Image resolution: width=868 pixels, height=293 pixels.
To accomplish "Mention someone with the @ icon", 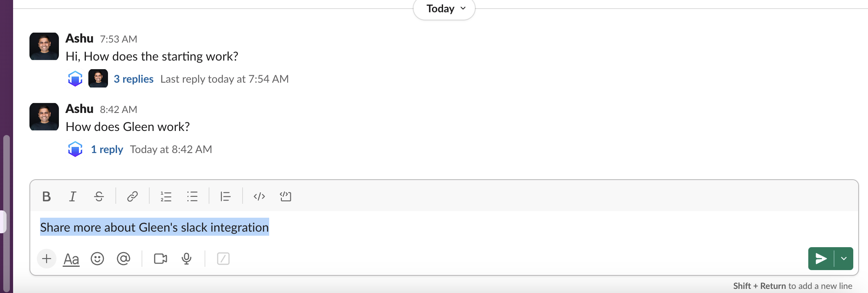I will click(124, 259).
